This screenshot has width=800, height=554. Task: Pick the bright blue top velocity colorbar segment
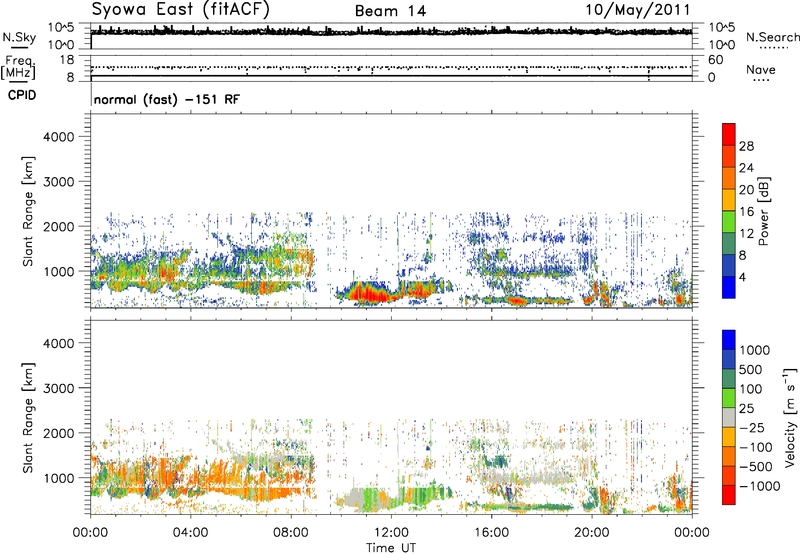click(729, 339)
